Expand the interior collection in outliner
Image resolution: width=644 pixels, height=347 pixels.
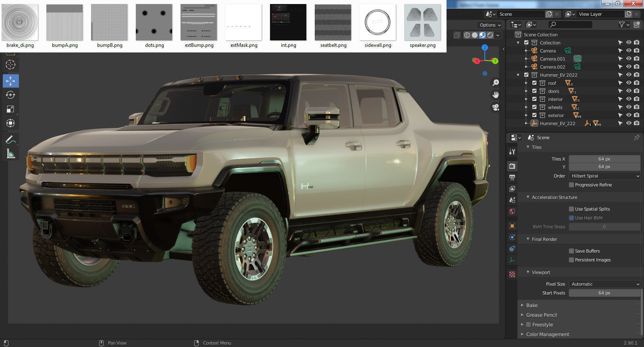pos(526,99)
